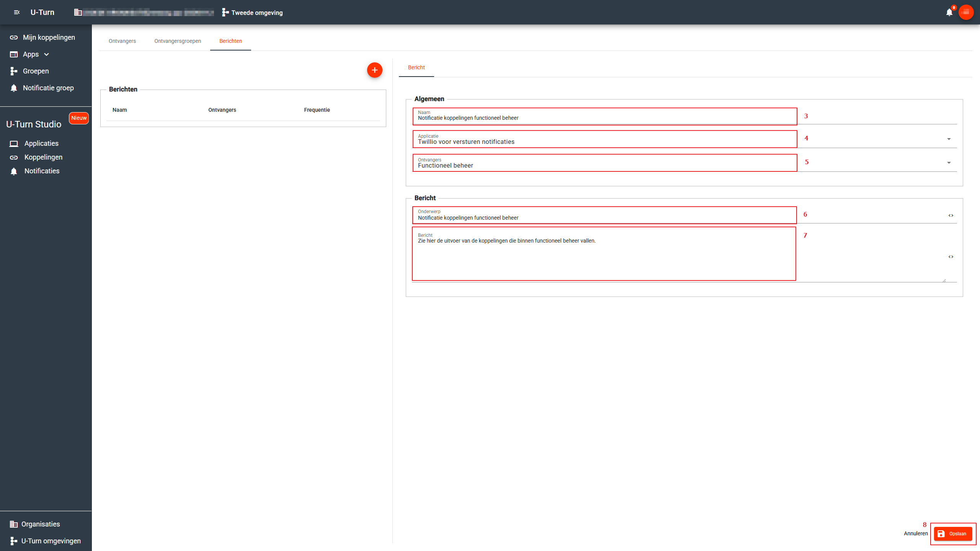The height and width of the screenshot is (551, 980).
Task: Collapse the sidebar with hamburger menu icon
Action: [16, 12]
